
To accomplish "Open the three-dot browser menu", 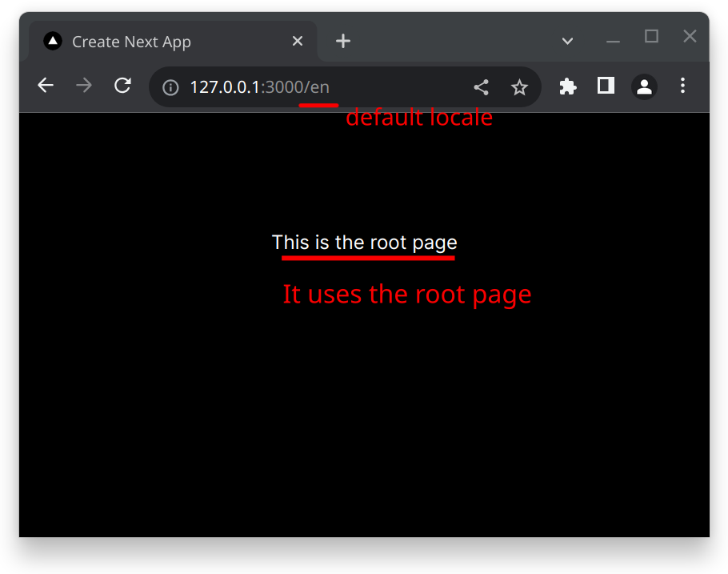I will (682, 86).
